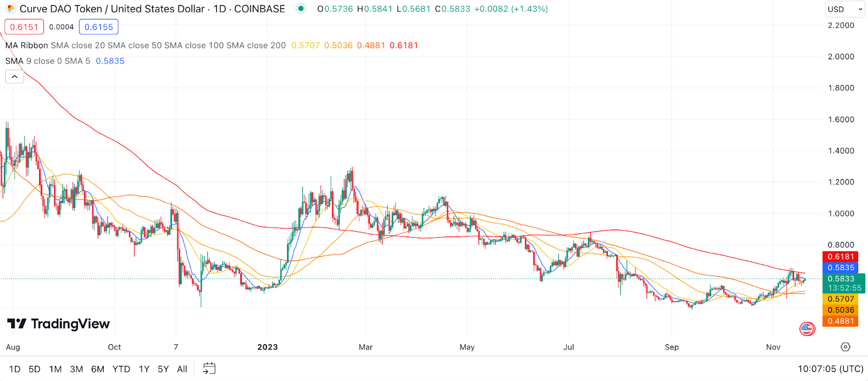868x381 pixels.
Task: Click the red sell price 0.6151 button
Action: 24,27
